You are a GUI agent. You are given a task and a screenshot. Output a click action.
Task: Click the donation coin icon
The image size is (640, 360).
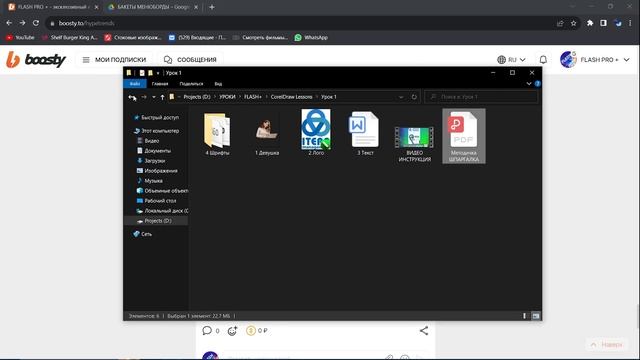click(251, 331)
